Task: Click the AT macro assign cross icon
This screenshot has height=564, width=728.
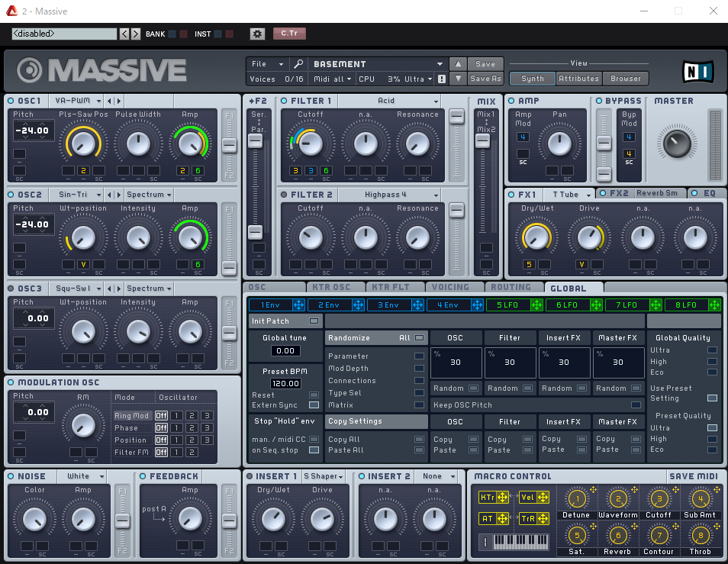Action: tap(502, 518)
